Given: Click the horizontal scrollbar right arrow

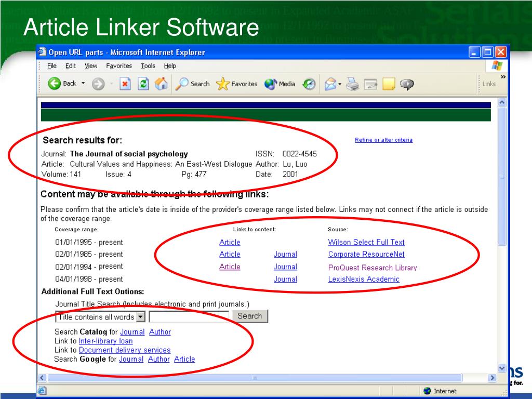Looking at the screenshot, I should tap(492, 378).
